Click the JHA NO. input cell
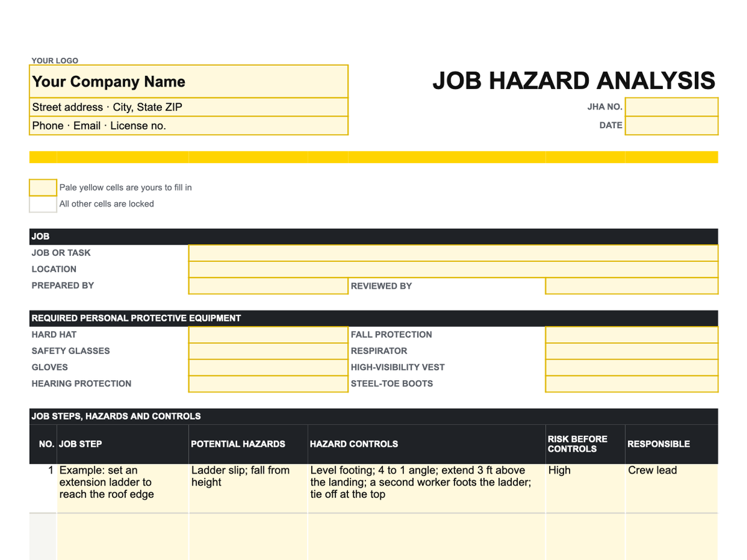This screenshot has height=560, width=747. coord(672,107)
